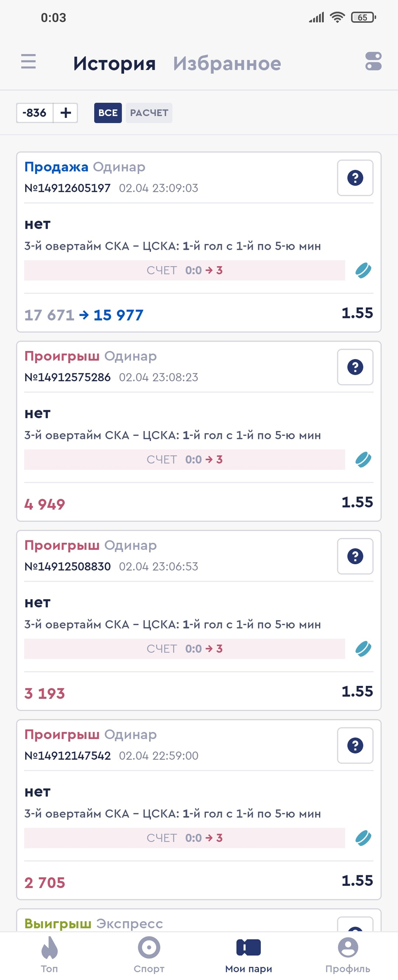Open help for bet №14912508830

point(355,556)
